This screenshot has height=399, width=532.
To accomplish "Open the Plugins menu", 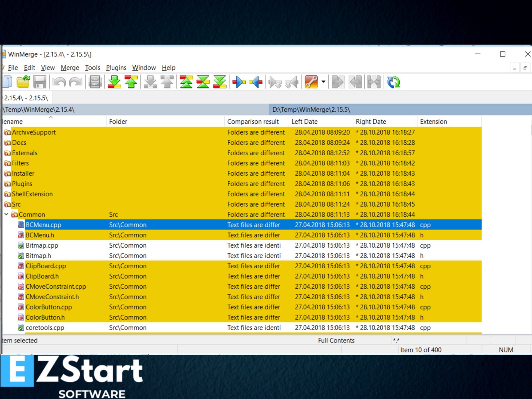I will (x=116, y=67).
